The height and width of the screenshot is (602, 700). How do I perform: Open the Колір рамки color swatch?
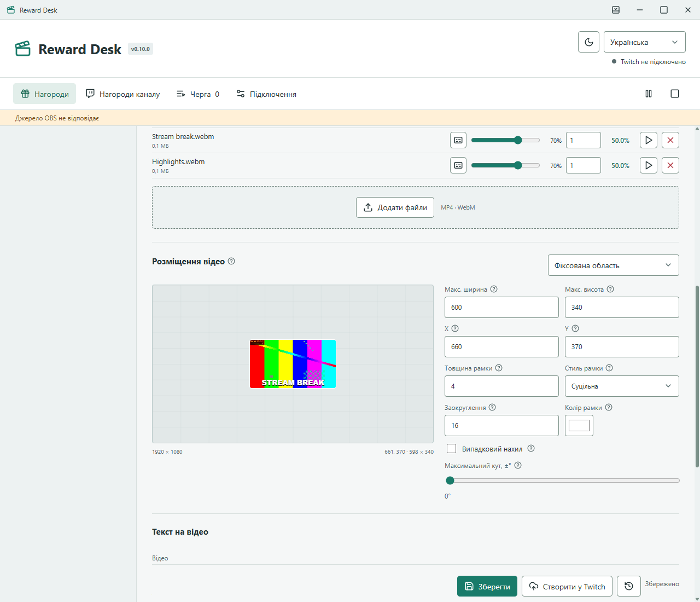pos(579,425)
